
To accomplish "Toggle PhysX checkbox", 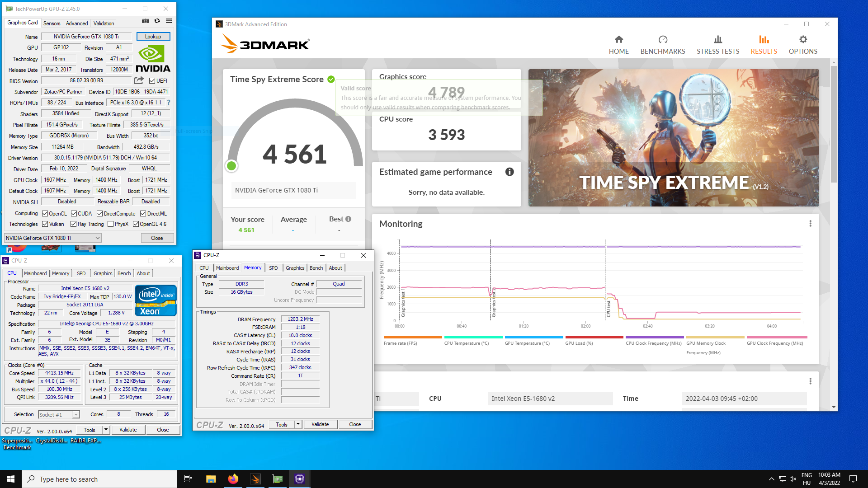I will click(110, 224).
